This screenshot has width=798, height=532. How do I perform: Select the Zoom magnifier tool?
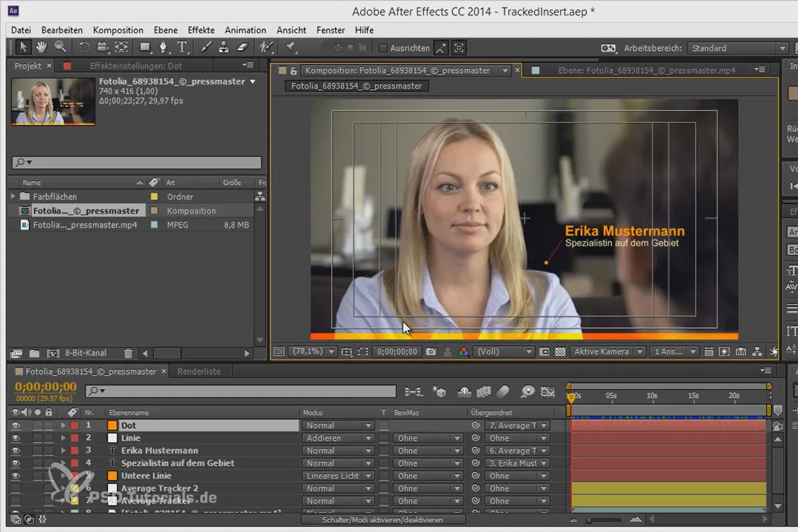(x=60, y=47)
